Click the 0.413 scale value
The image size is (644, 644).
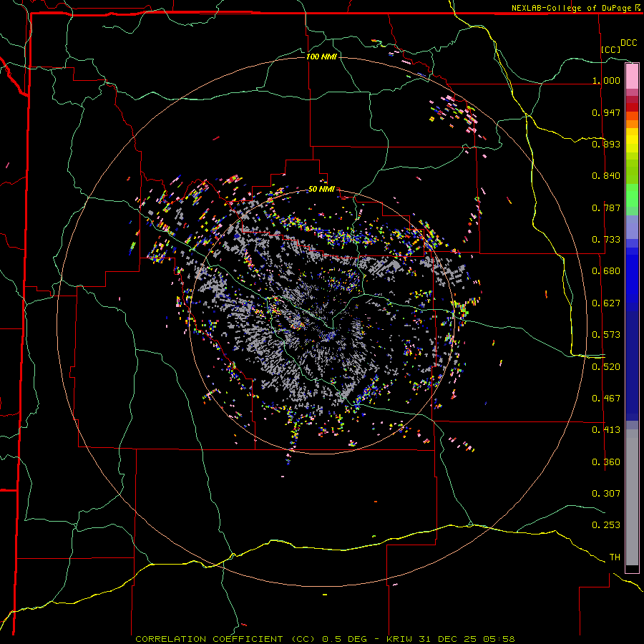click(x=606, y=430)
